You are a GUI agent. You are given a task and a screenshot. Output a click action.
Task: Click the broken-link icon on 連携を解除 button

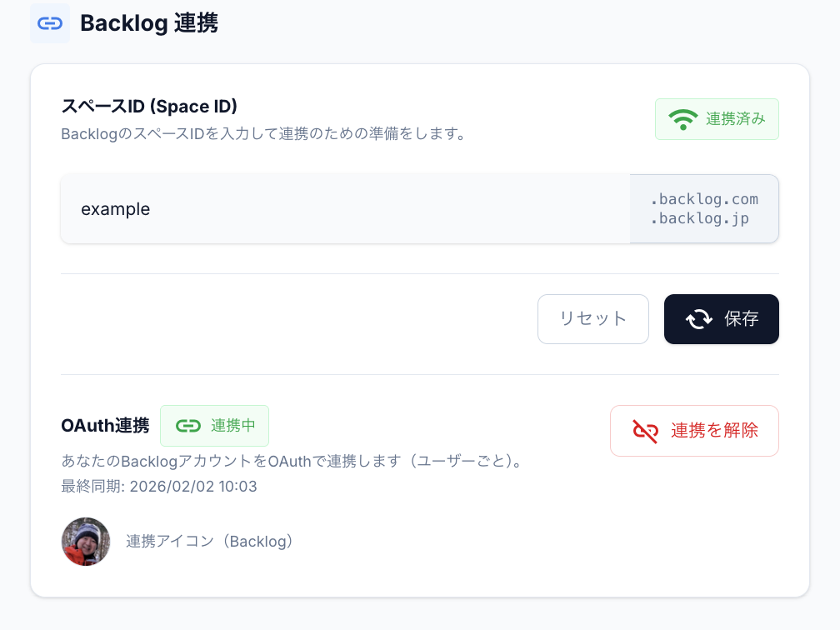point(643,430)
